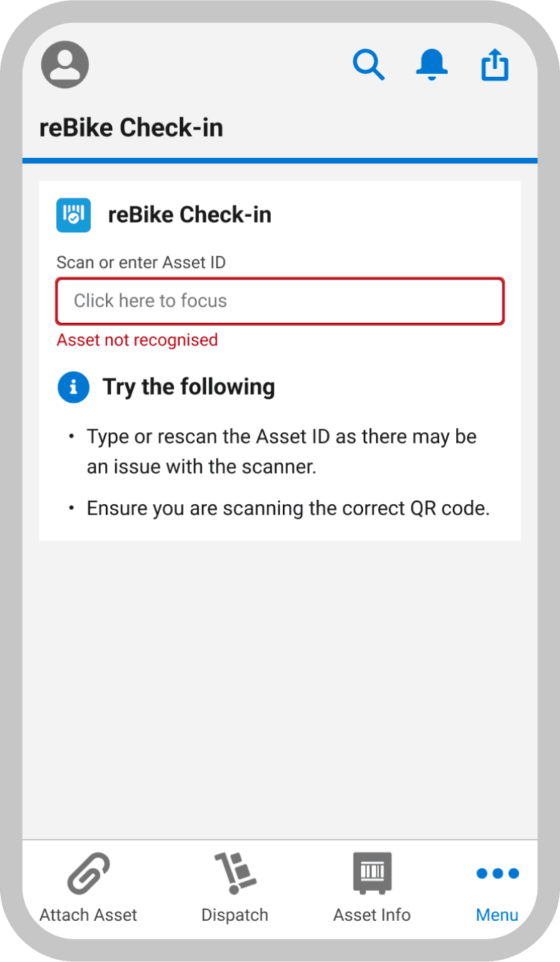The width and height of the screenshot is (560, 962).
Task: Select the info icon beside Try the following
Action: [x=73, y=387]
